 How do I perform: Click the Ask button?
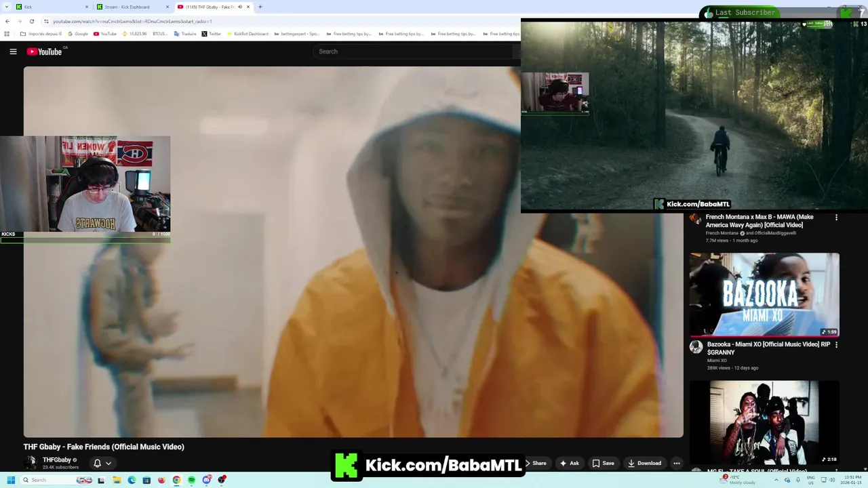[x=569, y=464]
